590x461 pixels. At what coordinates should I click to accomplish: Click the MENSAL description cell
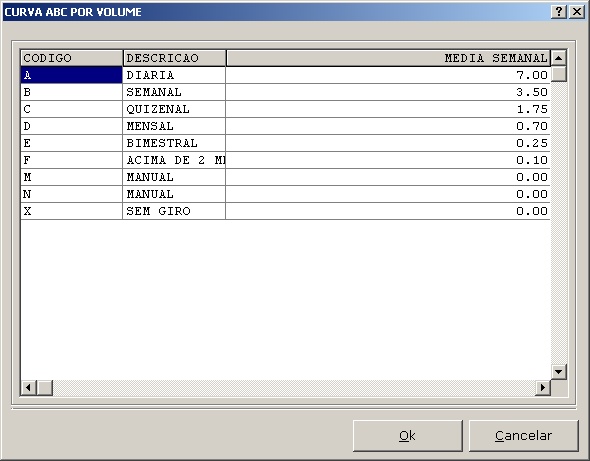(x=174, y=126)
